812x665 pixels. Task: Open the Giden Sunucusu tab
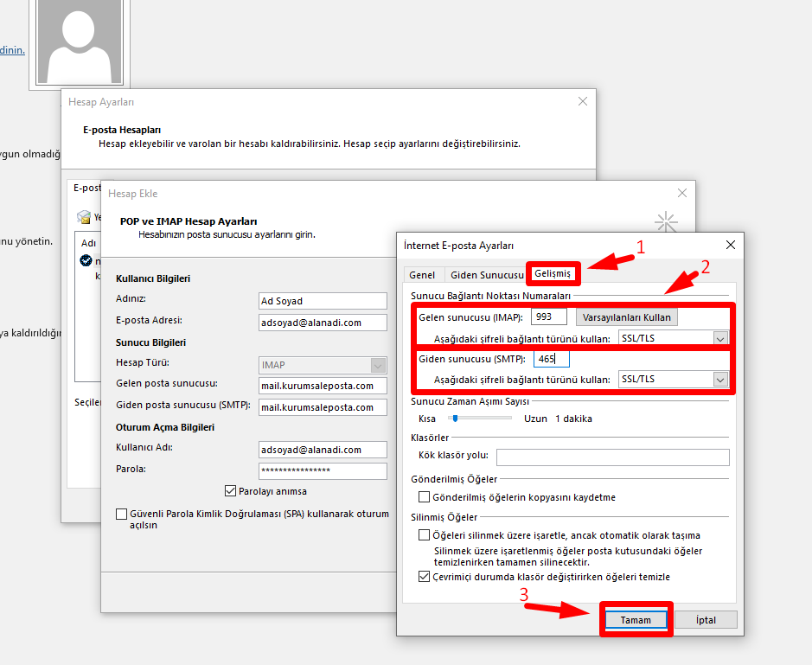tap(487, 275)
